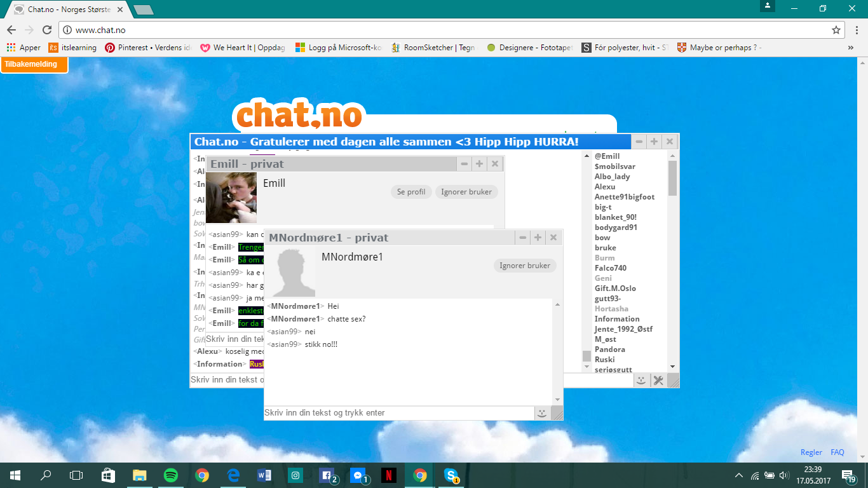Open the emoticon picker in main Chat.no window
The height and width of the screenshot is (488, 868).
click(x=642, y=380)
